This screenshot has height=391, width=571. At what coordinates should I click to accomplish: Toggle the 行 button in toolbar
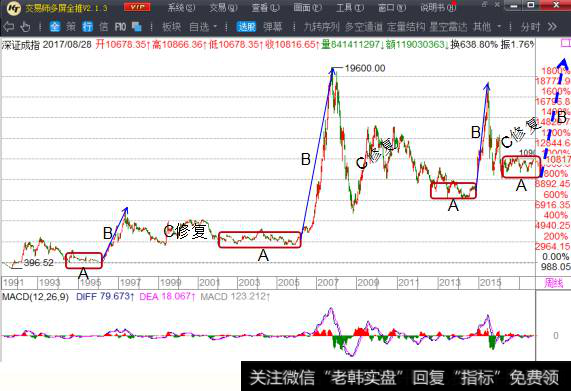[x=87, y=27]
